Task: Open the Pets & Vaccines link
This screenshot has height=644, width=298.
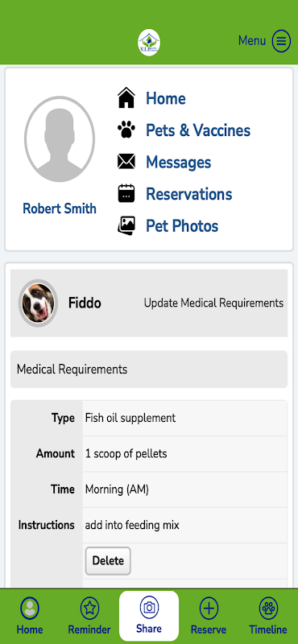Action: [198, 130]
